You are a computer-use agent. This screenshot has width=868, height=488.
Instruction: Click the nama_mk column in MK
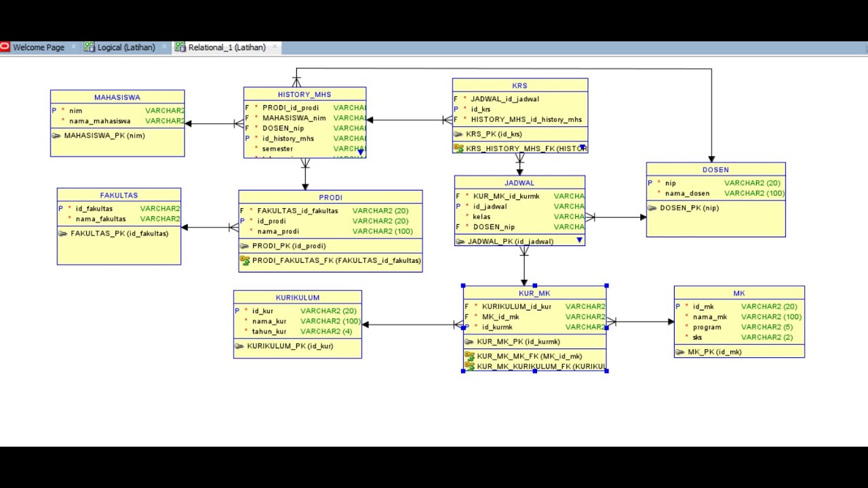tap(709, 317)
